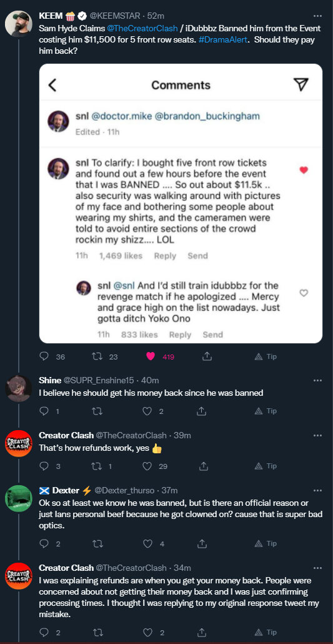Like Shine's reply tweet
Image resolution: width=333 pixels, height=644 pixels.
tap(147, 411)
